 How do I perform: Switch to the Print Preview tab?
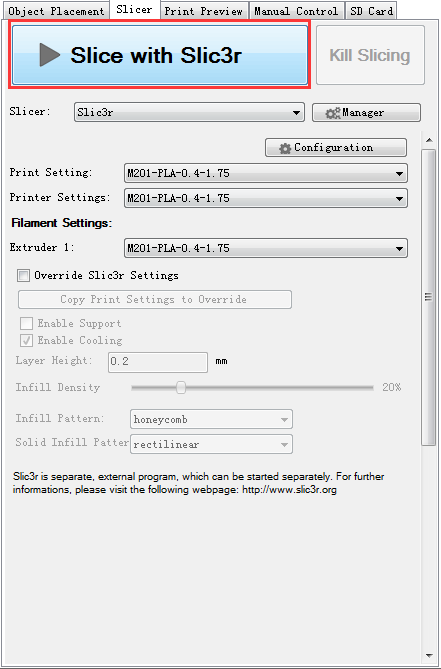pos(203,11)
